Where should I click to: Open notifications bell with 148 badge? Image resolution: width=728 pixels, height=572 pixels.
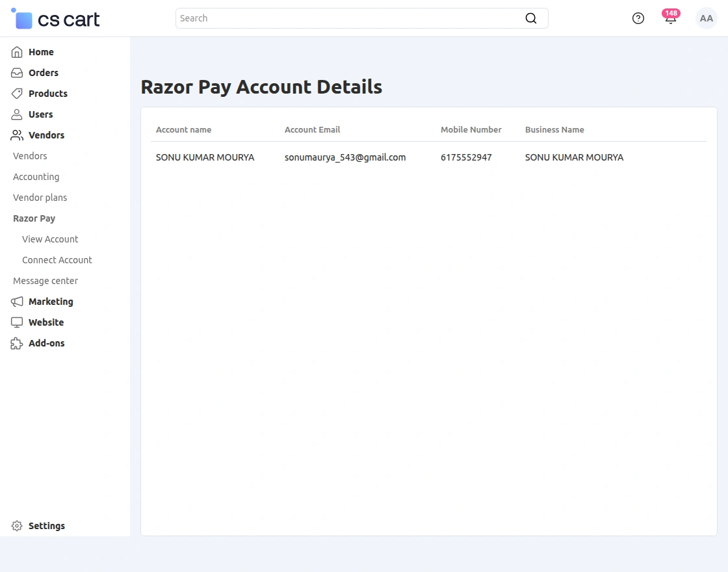(x=670, y=18)
